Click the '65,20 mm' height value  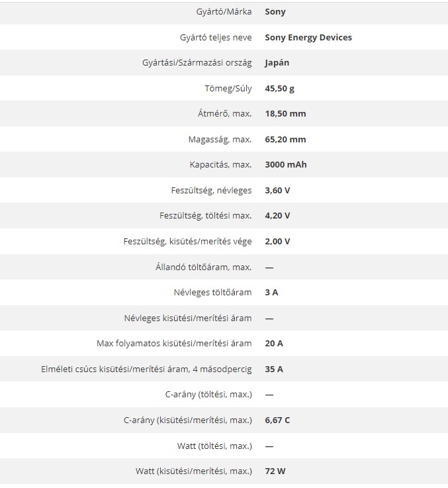(285, 139)
